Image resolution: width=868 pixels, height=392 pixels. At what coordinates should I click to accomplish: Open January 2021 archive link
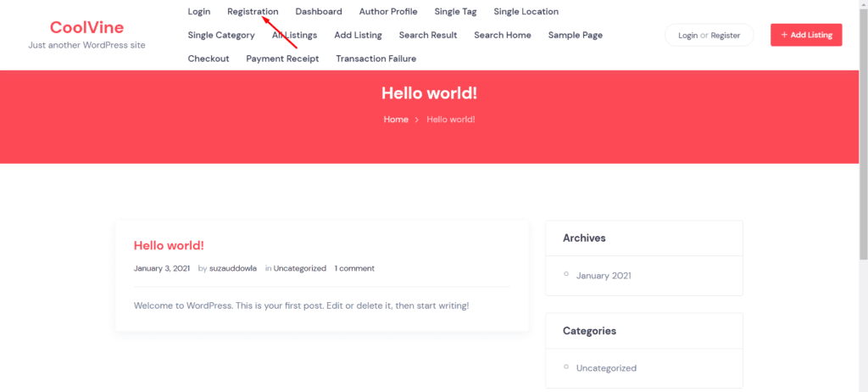click(604, 276)
